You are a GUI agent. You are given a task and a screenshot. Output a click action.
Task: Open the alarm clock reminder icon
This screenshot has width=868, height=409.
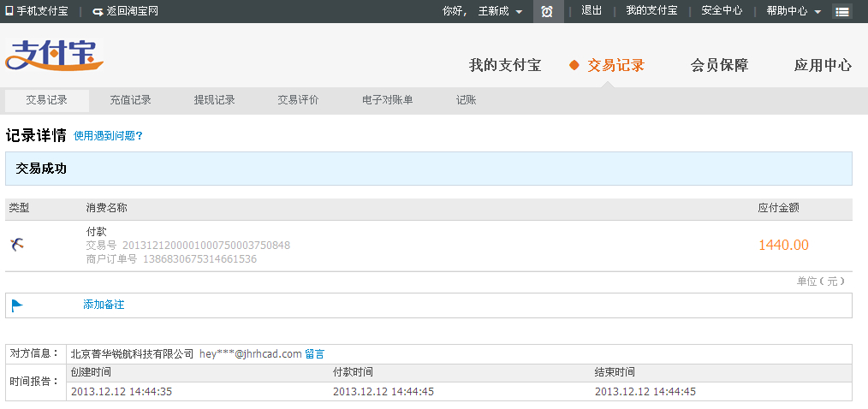pyautogui.click(x=547, y=11)
